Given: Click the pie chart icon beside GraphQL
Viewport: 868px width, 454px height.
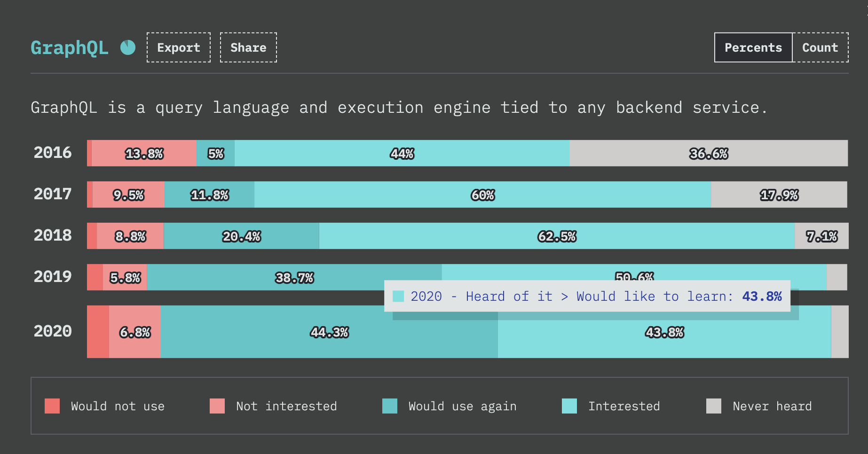Looking at the screenshot, I should [x=128, y=47].
